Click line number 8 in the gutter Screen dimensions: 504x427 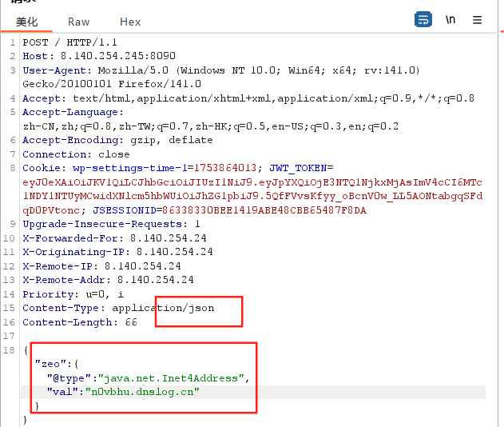(13, 168)
